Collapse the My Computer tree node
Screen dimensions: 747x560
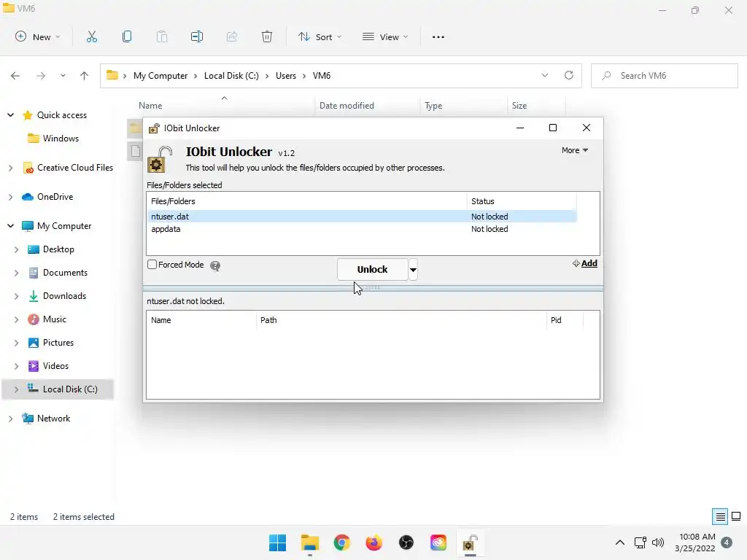(10, 226)
